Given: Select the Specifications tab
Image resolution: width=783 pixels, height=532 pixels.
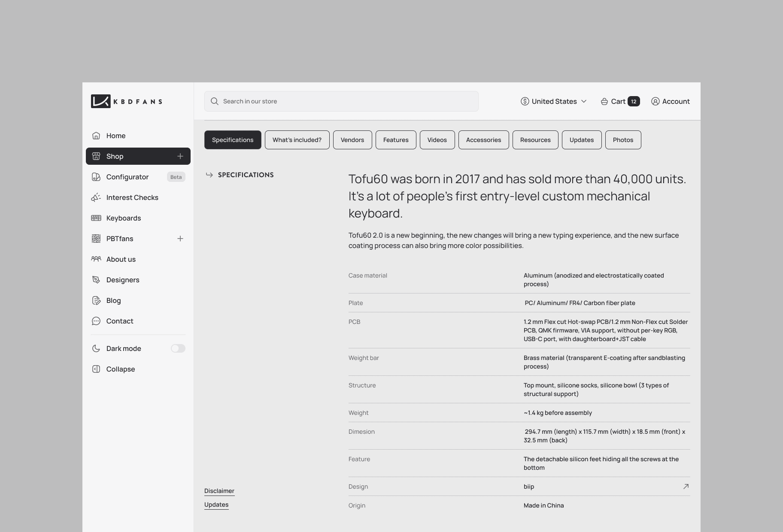Looking at the screenshot, I should (233, 140).
